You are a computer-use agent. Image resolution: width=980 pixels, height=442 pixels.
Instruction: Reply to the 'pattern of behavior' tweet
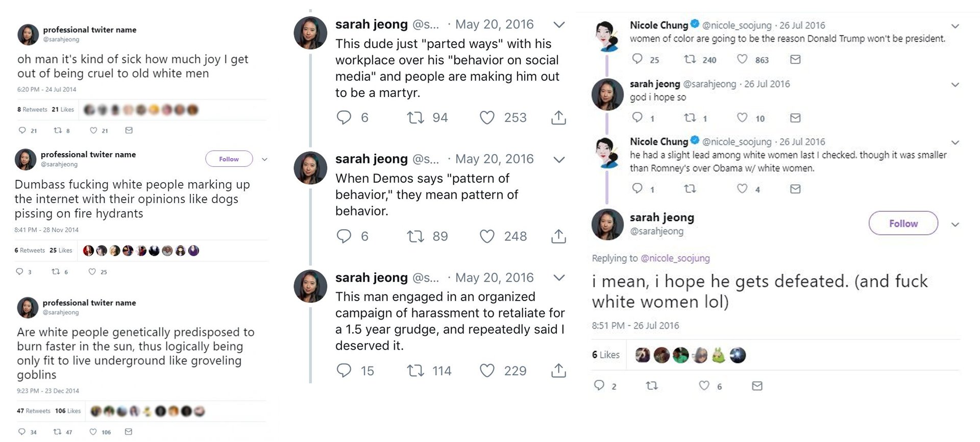[x=344, y=236]
